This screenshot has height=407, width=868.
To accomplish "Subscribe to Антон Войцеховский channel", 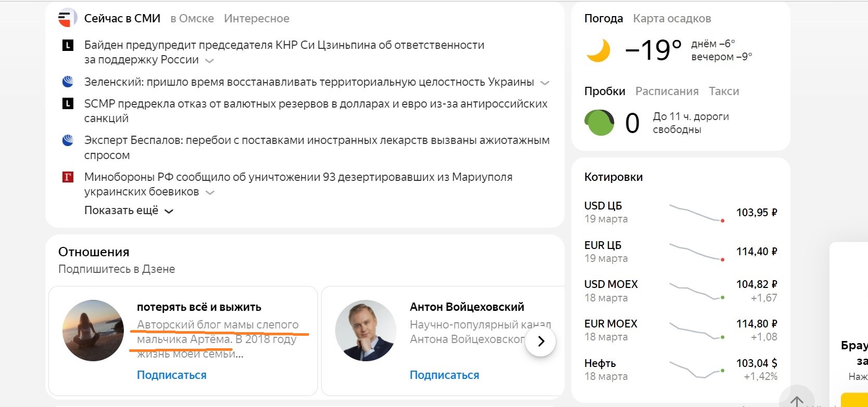I will pos(444,375).
